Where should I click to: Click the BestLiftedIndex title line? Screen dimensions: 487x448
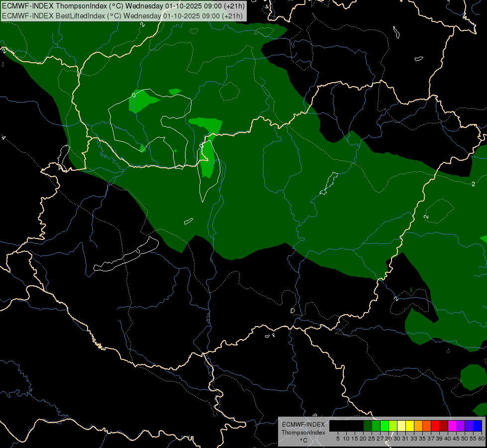tap(122, 15)
